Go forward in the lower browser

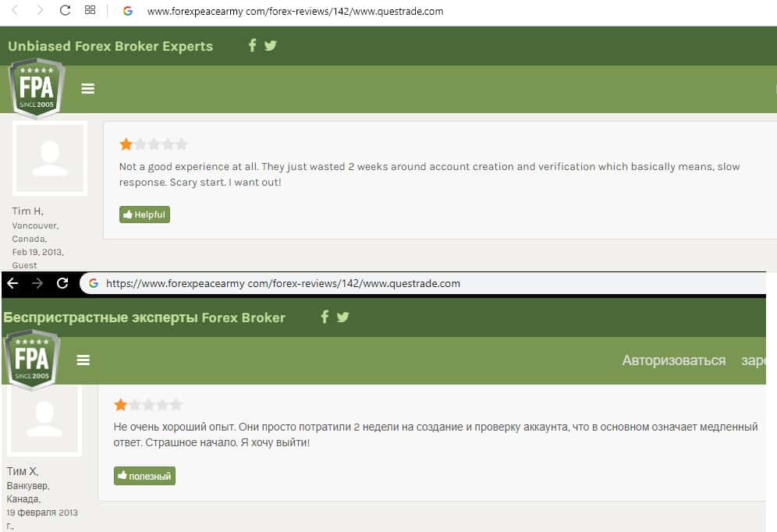coord(37,283)
